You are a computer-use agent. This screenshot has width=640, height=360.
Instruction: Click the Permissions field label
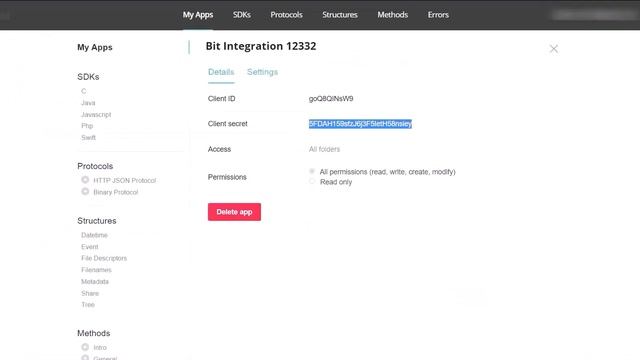[x=227, y=177]
